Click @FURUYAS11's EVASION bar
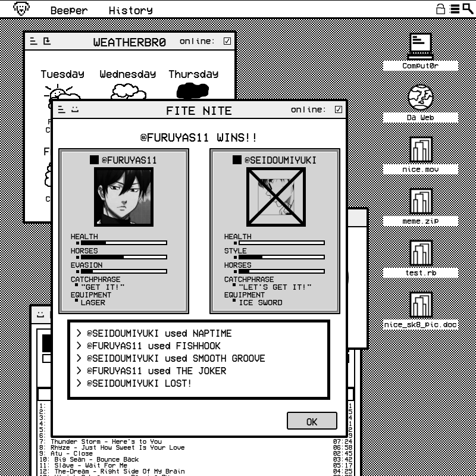 point(124,271)
